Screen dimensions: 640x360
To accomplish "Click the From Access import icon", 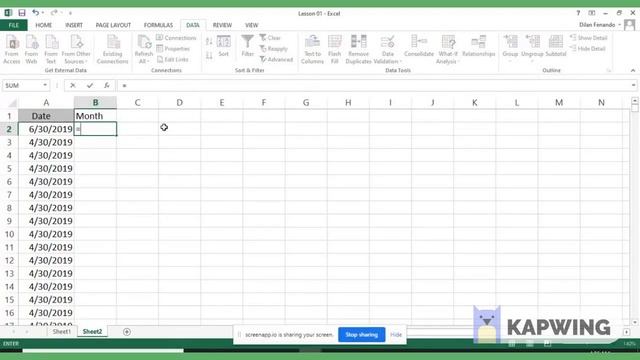I will [12, 49].
